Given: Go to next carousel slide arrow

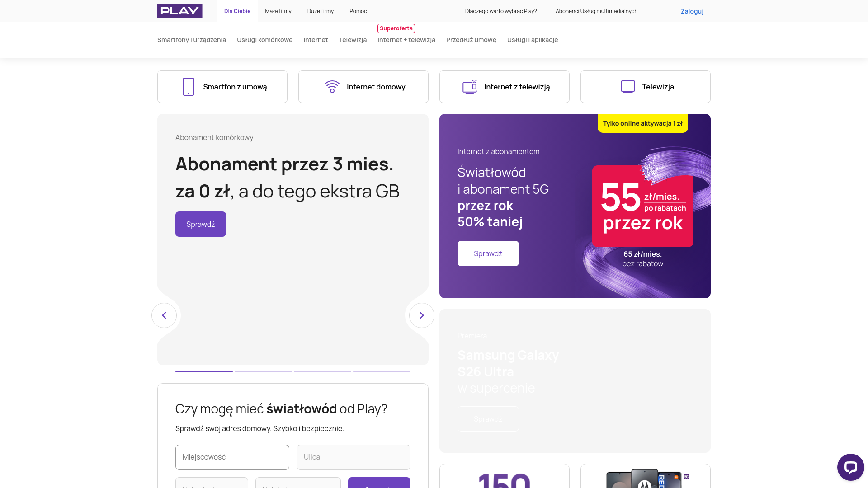Looking at the screenshot, I should coord(422,315).
